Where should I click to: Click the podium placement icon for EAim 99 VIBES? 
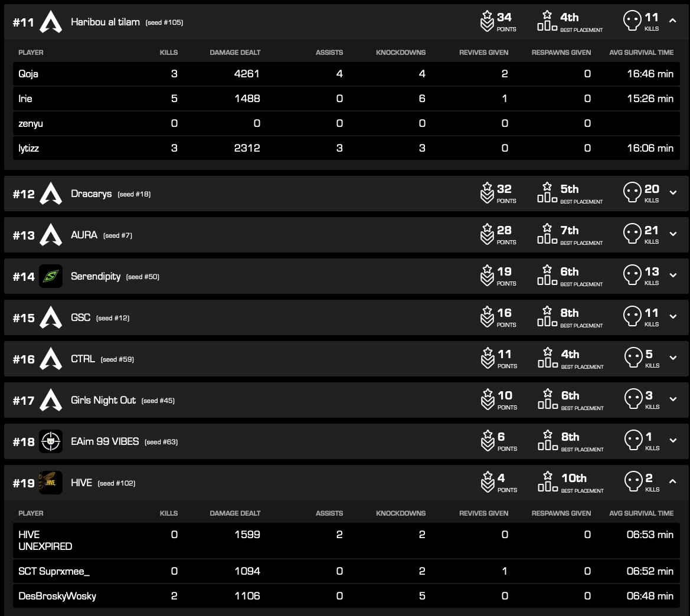tap(548, 440)
